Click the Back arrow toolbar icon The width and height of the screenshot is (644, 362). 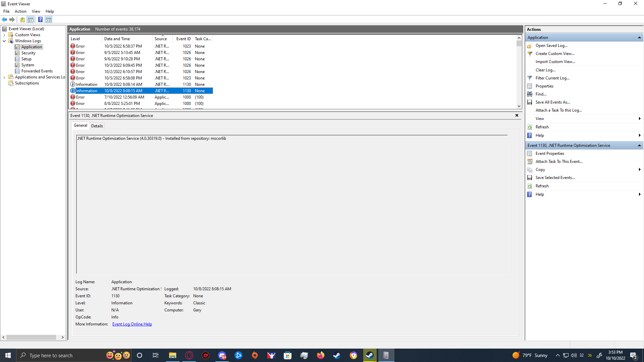coord(4,19)
